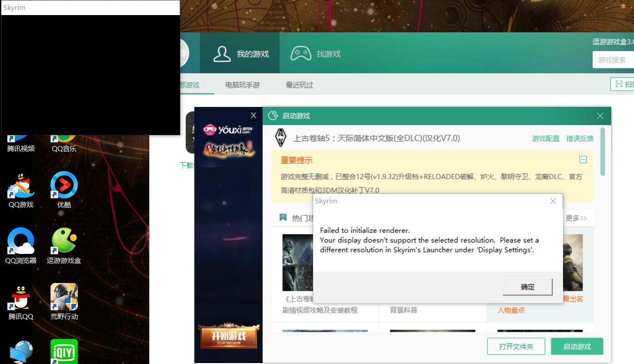
Task: Click the Skyrim dragon logo icon
Action: pyautogui.click(x=281, y=137)
